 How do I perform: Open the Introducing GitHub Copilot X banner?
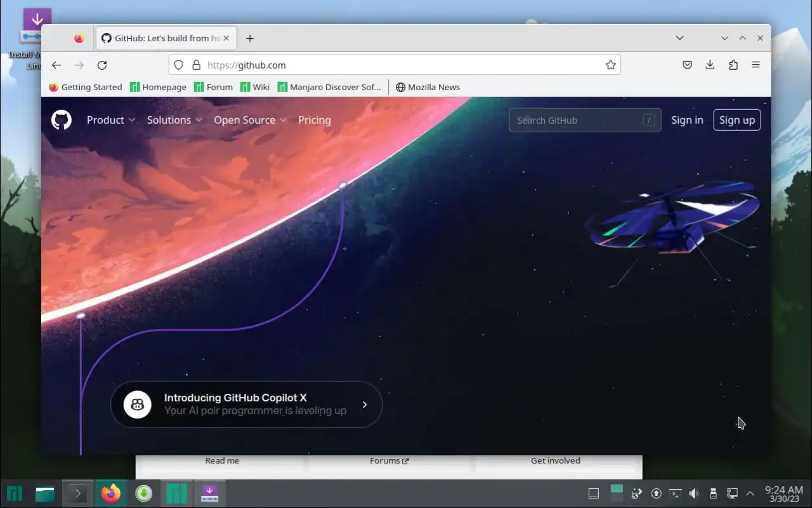click(246, 404)
